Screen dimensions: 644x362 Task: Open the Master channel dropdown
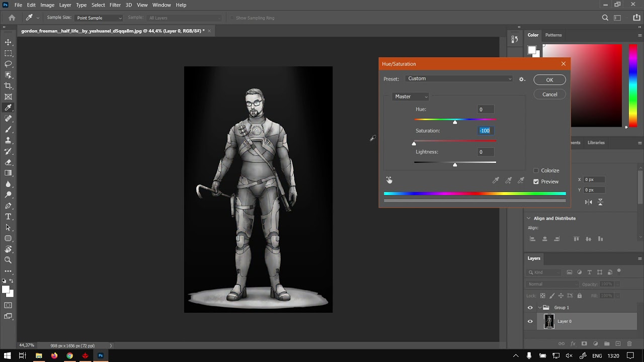pos(411,97)
